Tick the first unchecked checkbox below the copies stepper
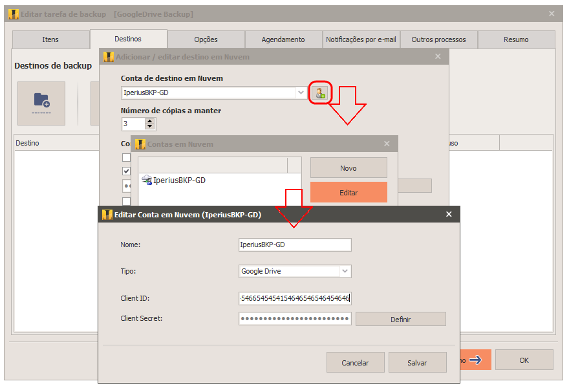This screenshot has width=569, height=392. coord(126,158)
